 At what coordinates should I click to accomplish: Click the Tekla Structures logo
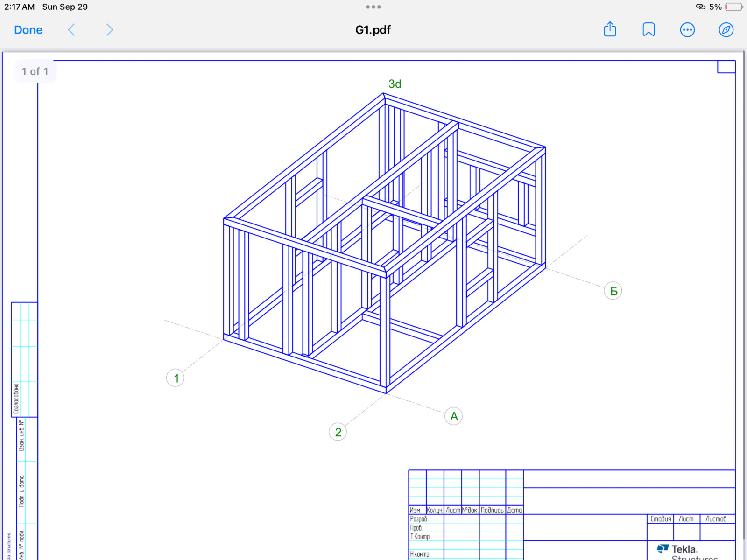pyautogui.click(x=687, y=551)
